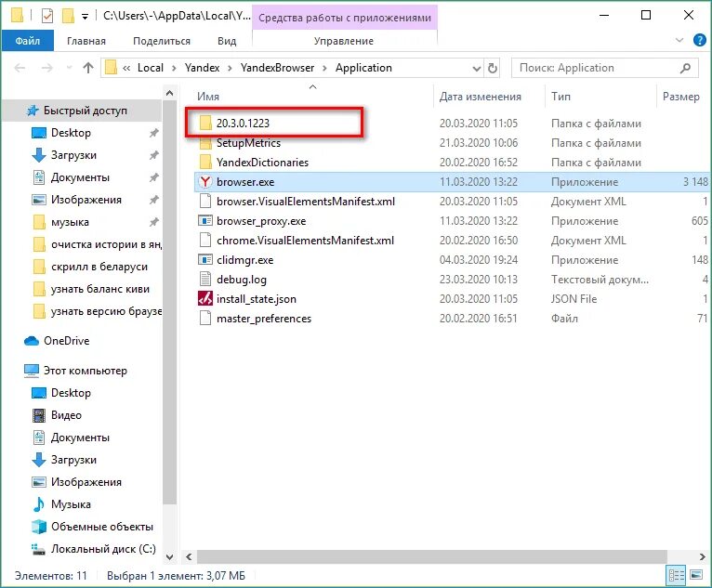Click Yandex in the address path
This screenshot has width=712, height=588.
coord(202,68)
